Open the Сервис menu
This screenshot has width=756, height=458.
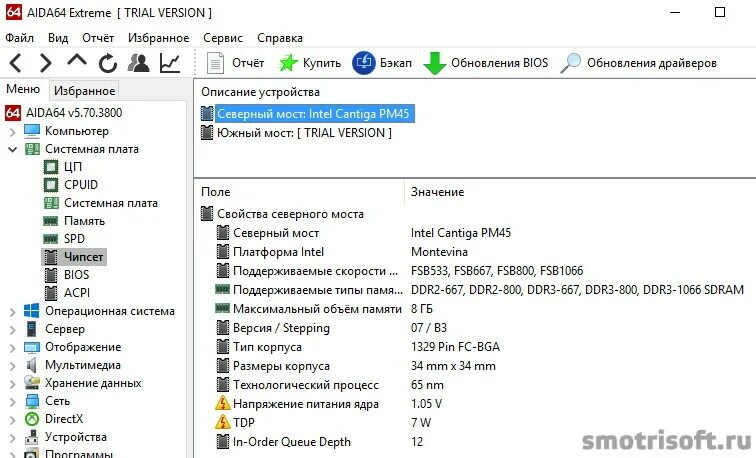pyautogui.click(x=223, y=38)
